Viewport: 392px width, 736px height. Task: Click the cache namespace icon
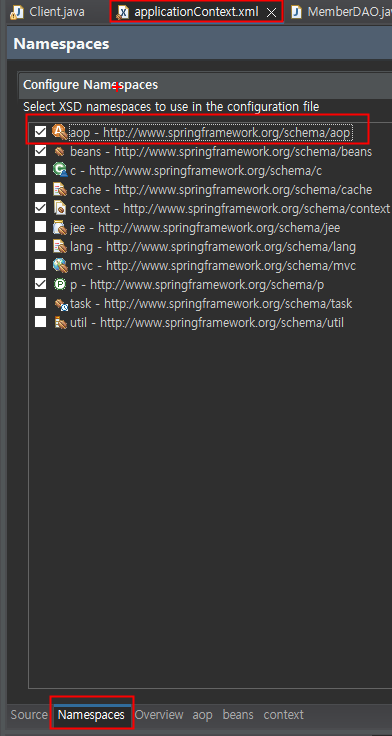point(60,190)
